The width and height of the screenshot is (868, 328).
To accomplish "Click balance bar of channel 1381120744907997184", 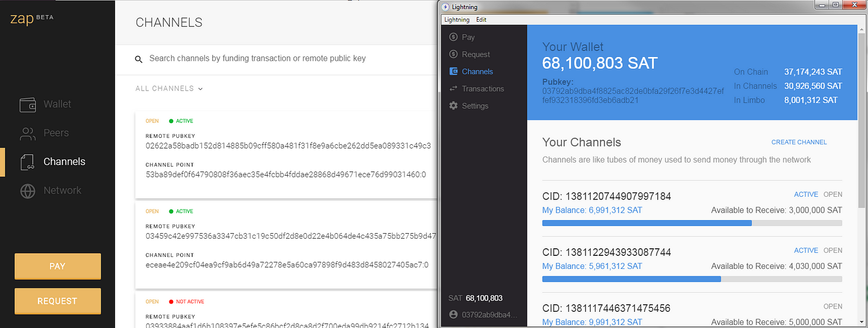I will click(x=692, y=223).
